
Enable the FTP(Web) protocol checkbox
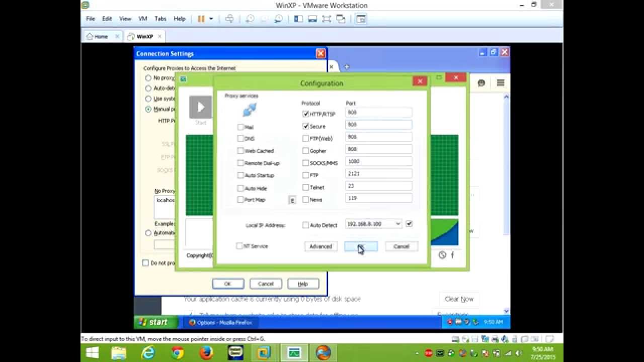click(x=305, y=138)
